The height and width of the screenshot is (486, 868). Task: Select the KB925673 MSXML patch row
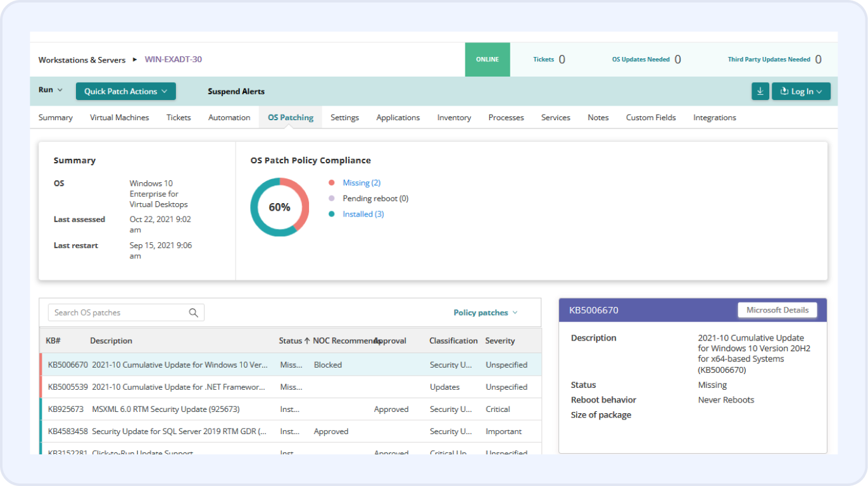(291, 409)
